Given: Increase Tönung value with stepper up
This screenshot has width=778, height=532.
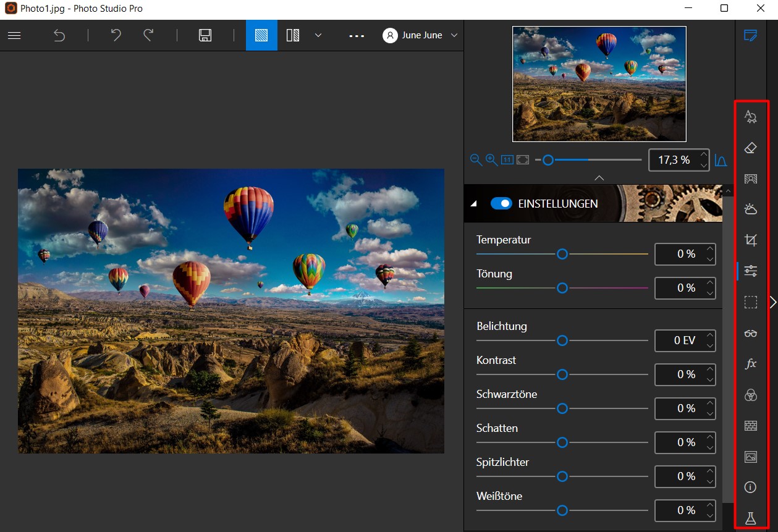Looking at the screenshot, I should (710, 283).
